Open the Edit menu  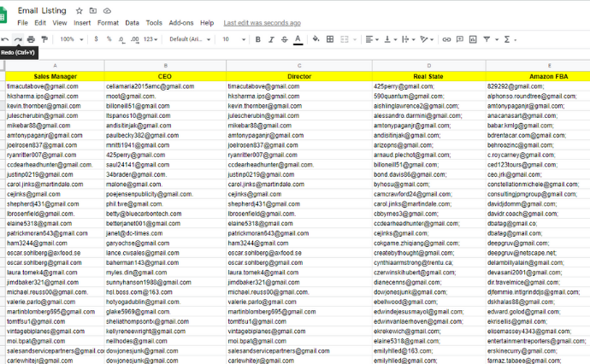40,23
